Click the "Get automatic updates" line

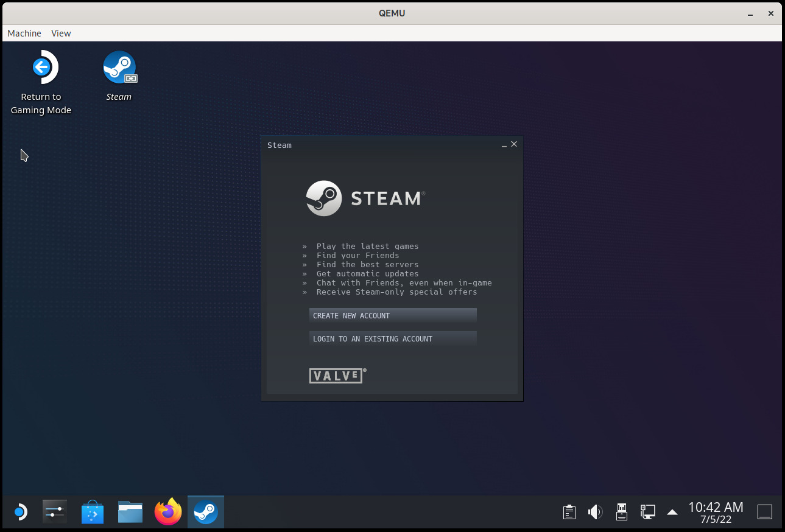pyautogui.click(x=368, y=274)
